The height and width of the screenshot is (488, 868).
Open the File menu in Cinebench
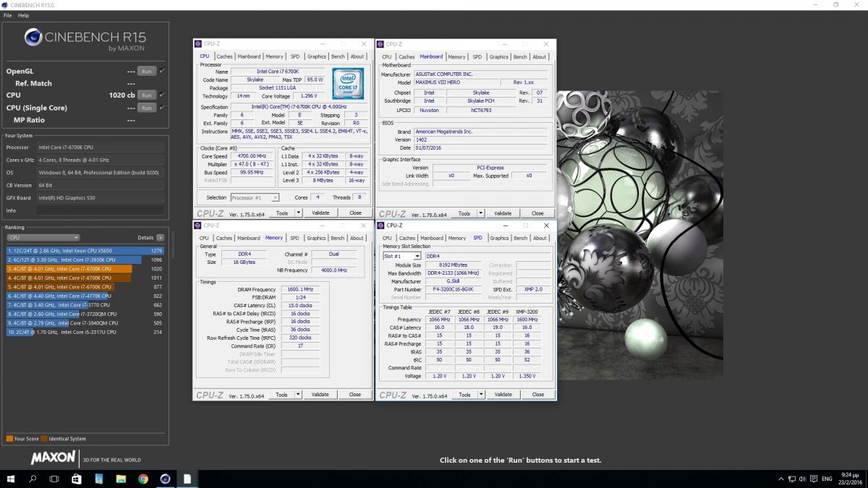(7, 15)
